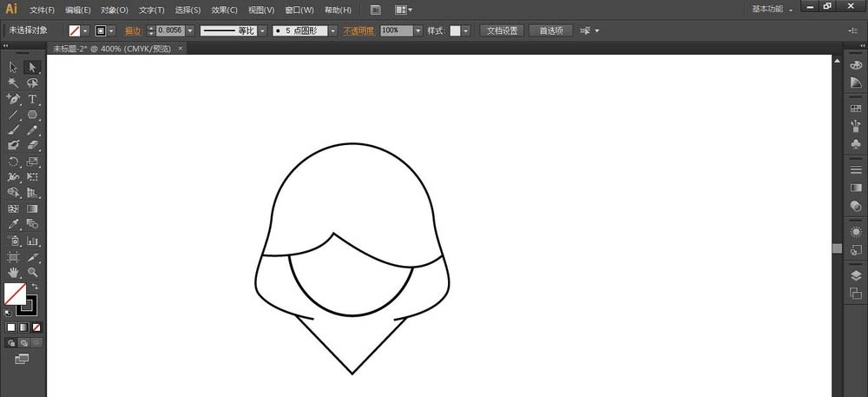868x397 pixels.
Task: Set paint mode to None
Action: pos(36,328)
